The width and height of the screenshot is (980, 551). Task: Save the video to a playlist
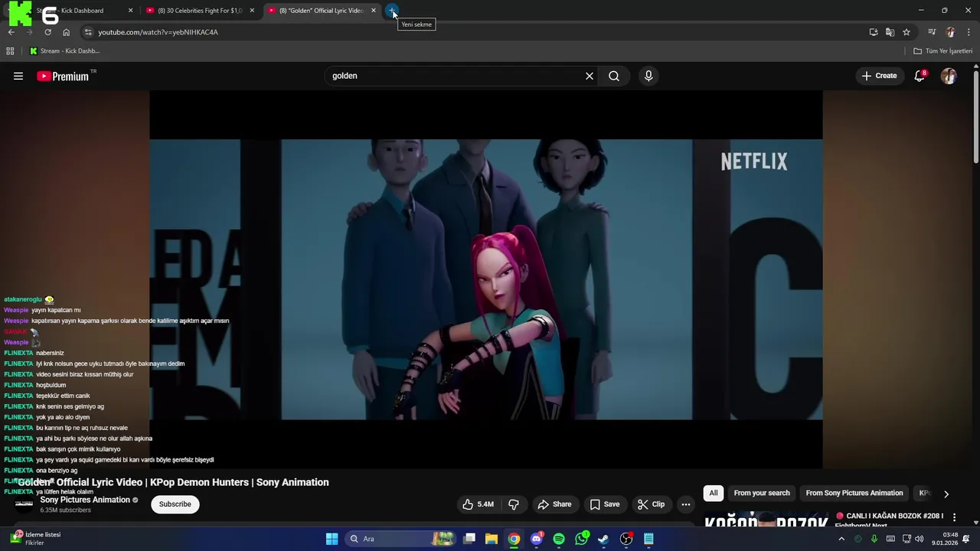point(605,504)
